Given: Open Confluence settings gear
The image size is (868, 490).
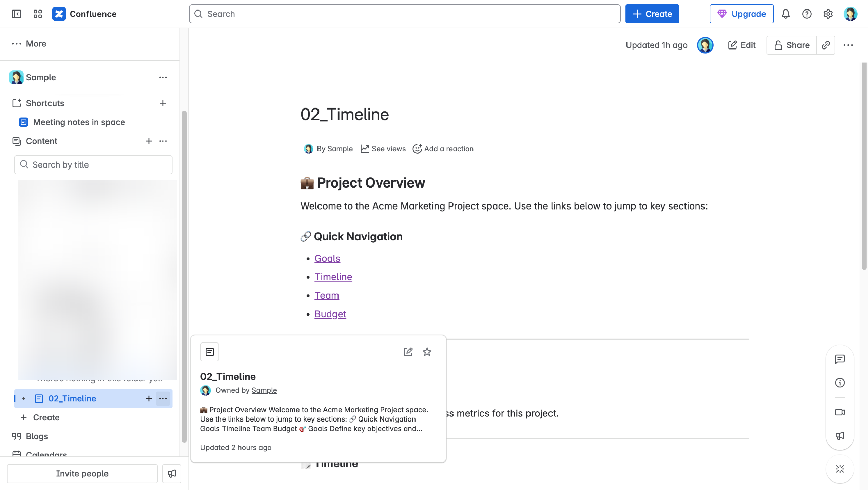Looking at the screenshot, I should click(x=828, y=14).
